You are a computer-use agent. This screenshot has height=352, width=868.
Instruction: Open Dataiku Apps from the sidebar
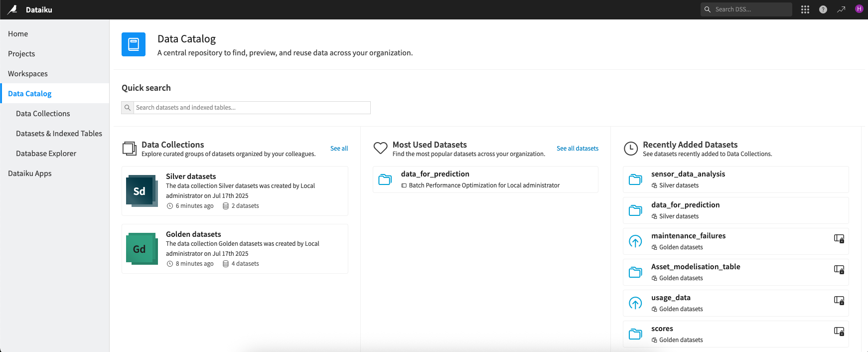click(x=55, y=174)
